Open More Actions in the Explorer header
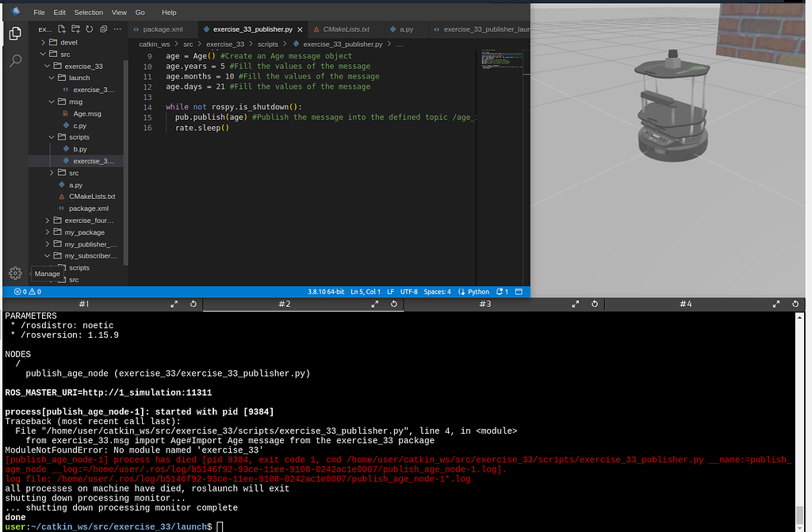The height and width of the screenshot is (532, 812). [x=117, y=29]
